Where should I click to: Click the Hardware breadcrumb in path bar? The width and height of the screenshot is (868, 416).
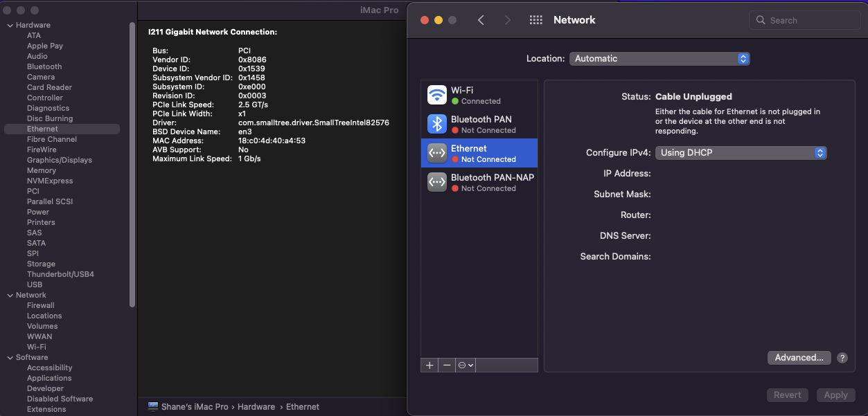256,407
